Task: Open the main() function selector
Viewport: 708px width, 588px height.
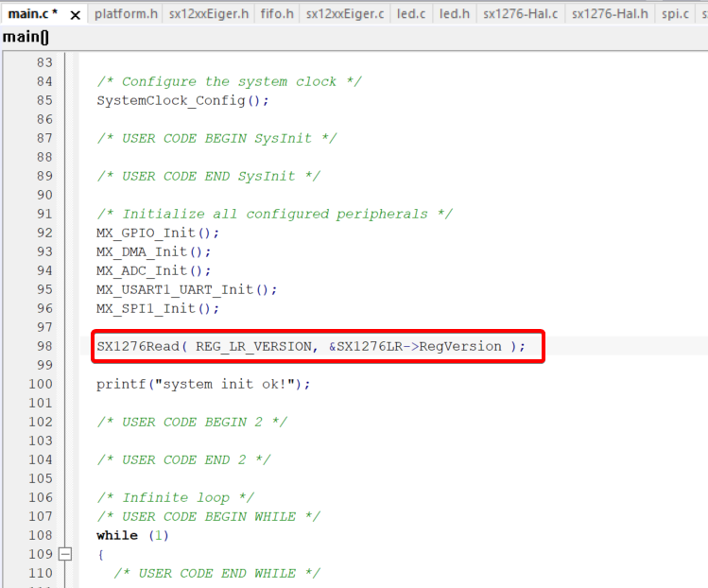Action: click(x=26, y=37)
